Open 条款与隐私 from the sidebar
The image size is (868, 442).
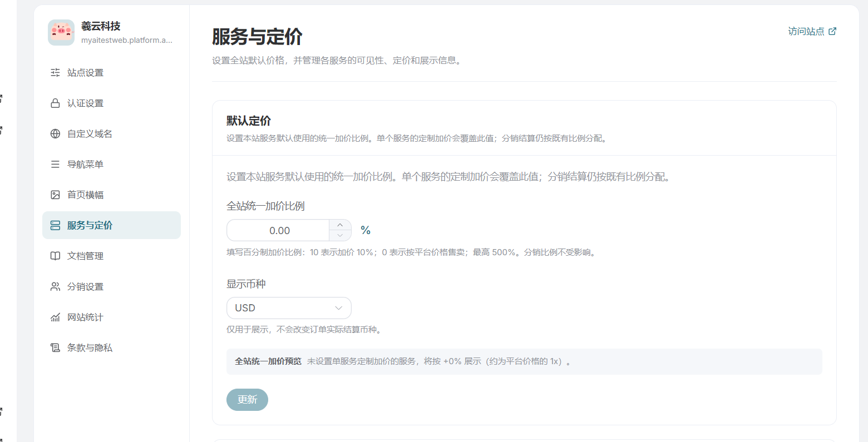[111, 348]
